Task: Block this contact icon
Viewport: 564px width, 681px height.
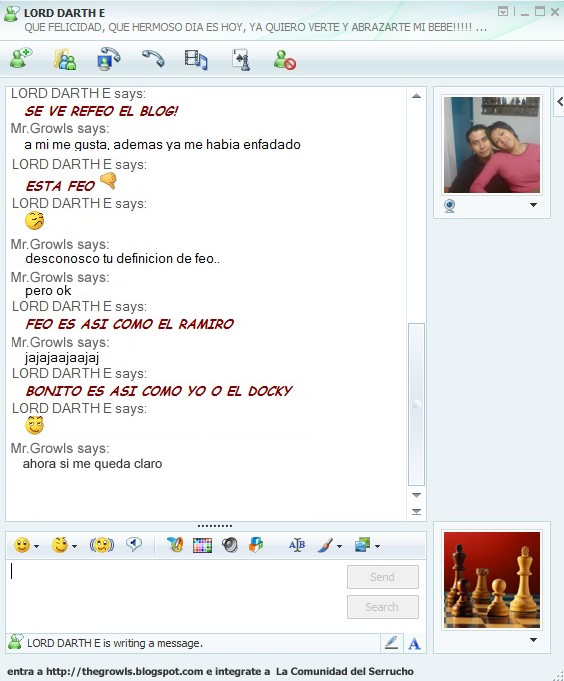Action: pyautogui.click(x=285, y=60)
